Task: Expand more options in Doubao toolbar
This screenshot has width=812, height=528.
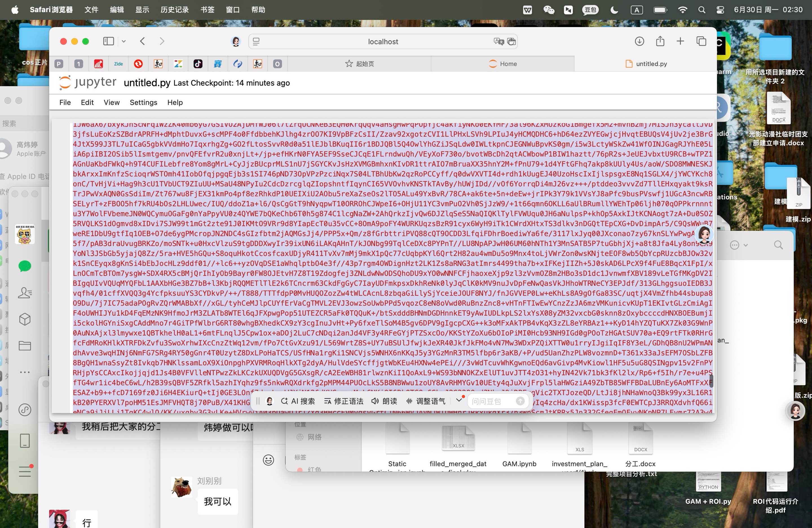Action: pos(459,400)
